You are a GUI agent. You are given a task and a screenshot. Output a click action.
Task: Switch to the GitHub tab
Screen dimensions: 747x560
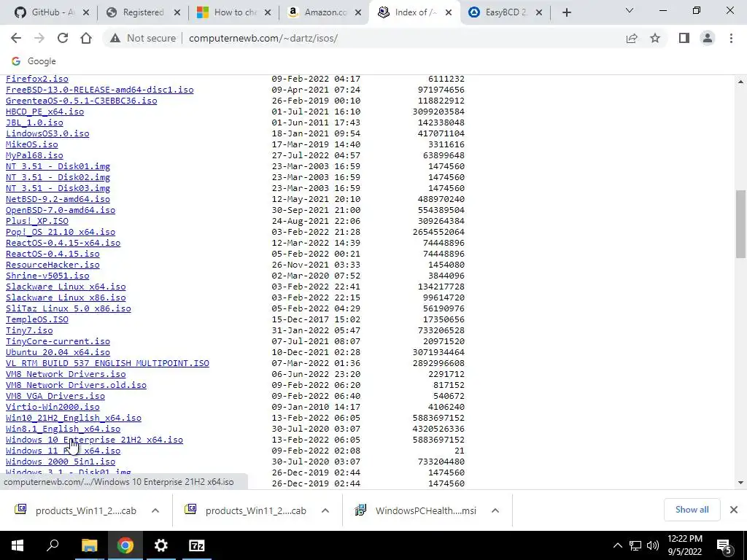[45, 13]
